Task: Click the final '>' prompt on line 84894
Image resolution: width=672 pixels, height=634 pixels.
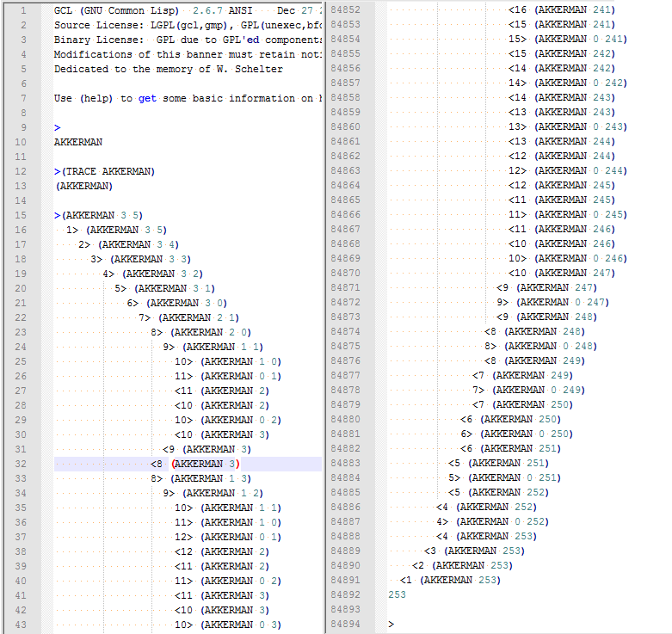Action: click(x=391, y=624)
